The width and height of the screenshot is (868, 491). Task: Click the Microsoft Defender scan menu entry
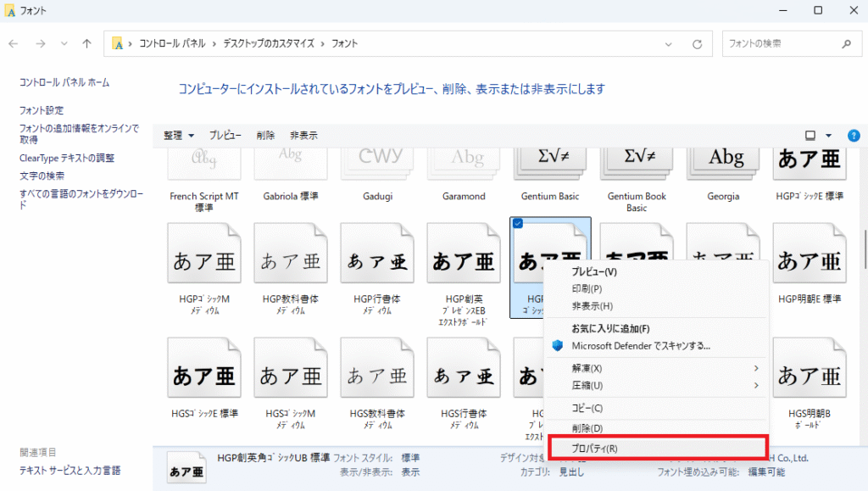[x=640, y=346]
